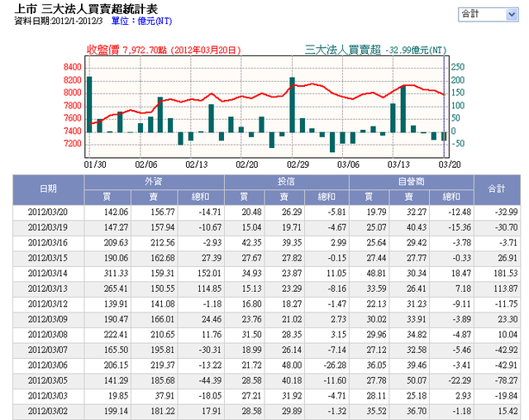
Task: Select the date cell 2012/03/07
Action: tap(48, 350)
